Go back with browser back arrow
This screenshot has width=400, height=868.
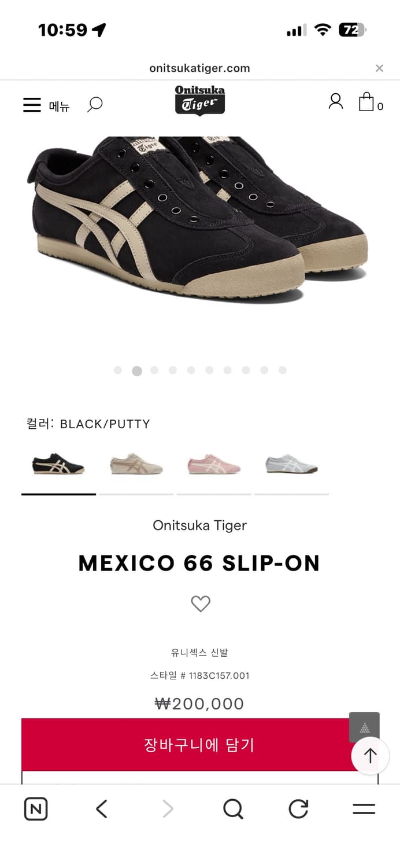(x=102, y=808)
